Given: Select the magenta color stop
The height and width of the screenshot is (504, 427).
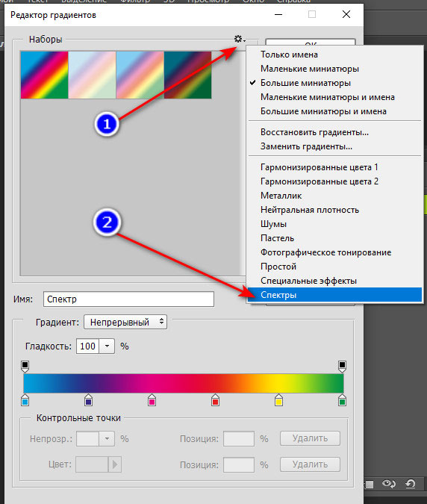Looking at the screenshot, I should [x=152, y=399].
